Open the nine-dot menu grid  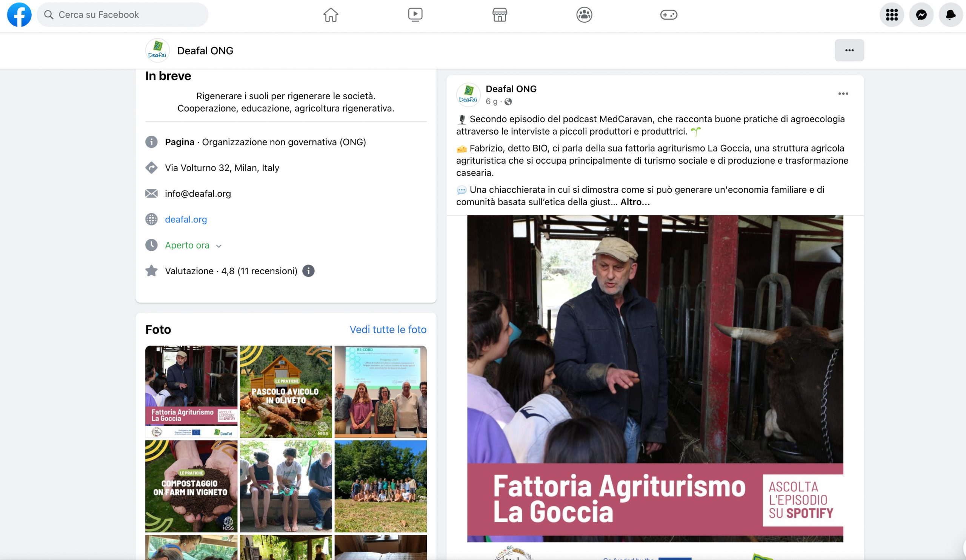click(x=892, y=15)
